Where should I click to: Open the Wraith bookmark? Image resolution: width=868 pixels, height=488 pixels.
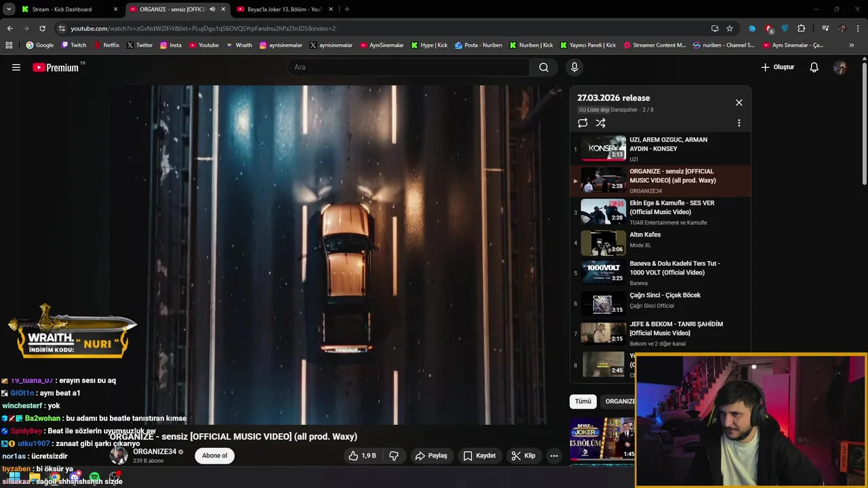[x=239, y=45]
